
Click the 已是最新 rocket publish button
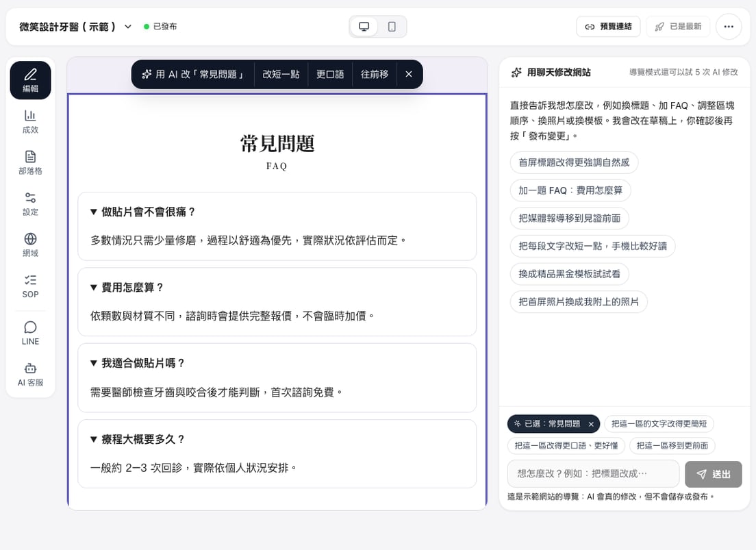678,27
